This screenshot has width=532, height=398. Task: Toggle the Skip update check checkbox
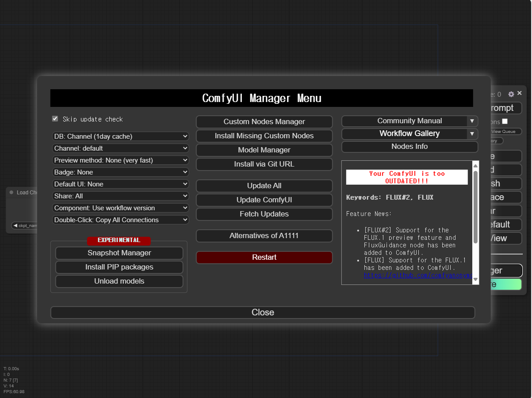(55, 119)
